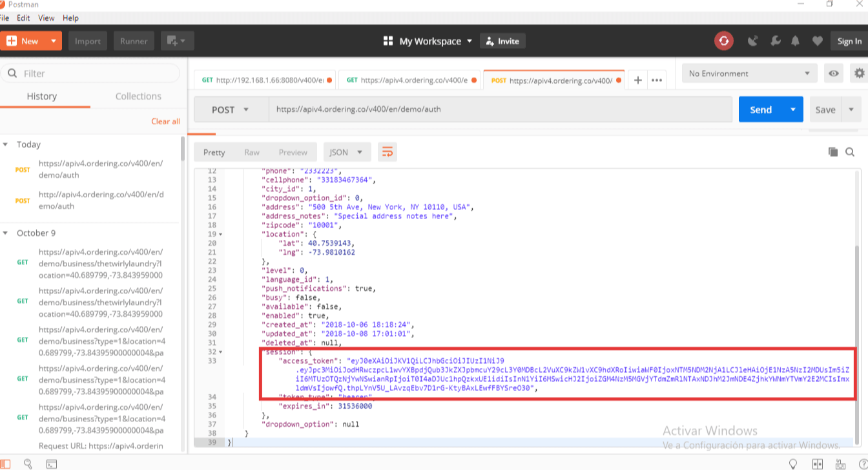Image resolution: width=868 pixels, height=470 pixels.
Task: Copy the response to clipboard
Action: [833, 152]
